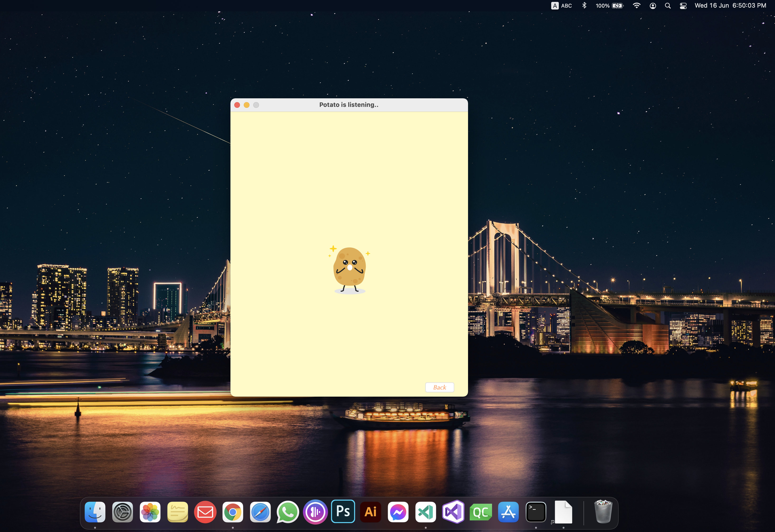775x532 pixels.
Task: Open Qt Creator from the dock
Action: tap(481, 512)
